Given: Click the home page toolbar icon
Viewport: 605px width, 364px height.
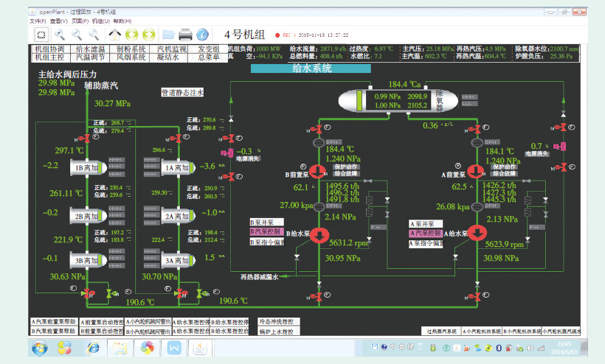Looking at the screenshot, I should [x=115, y=34].
